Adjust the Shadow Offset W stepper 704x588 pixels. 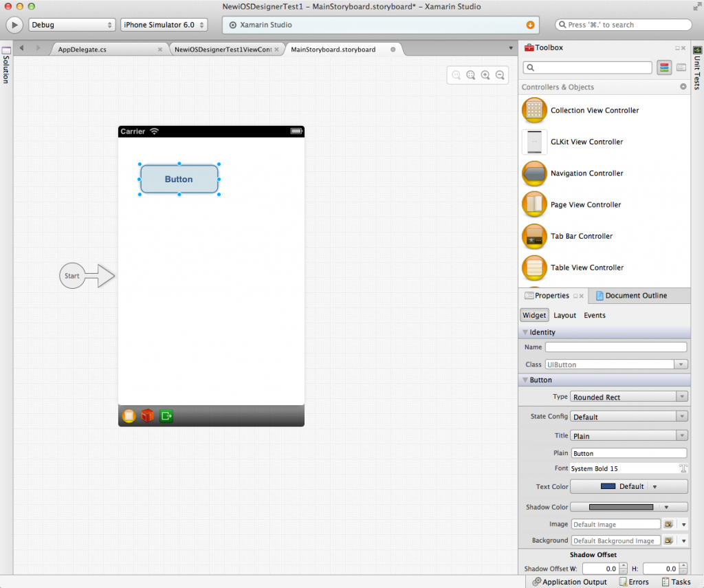point(623,568)
